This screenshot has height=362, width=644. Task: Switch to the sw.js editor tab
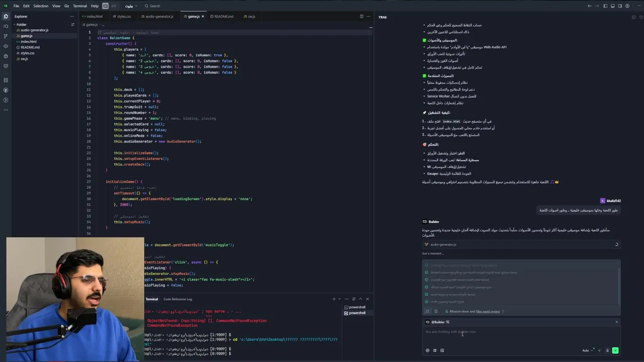tap(252, 17)
